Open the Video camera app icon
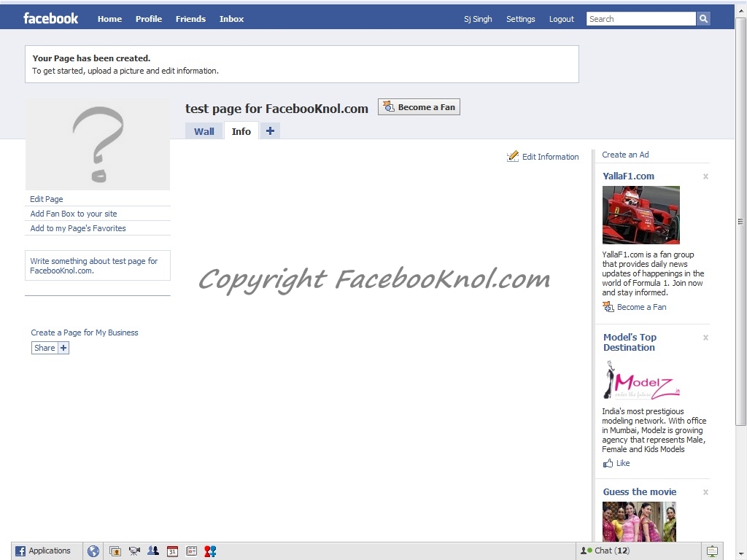The image size is (747, 560). (x=134, y=551)
